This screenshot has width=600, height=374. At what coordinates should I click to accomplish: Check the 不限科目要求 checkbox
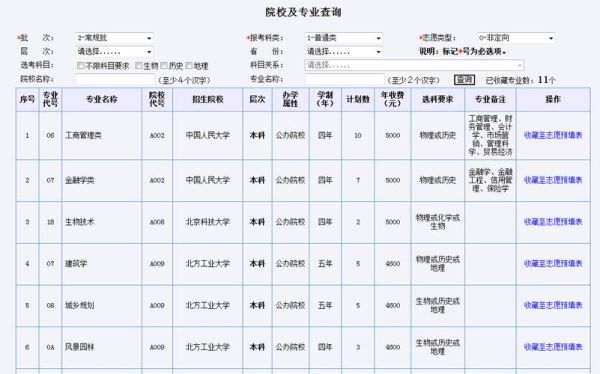(80, 65)
